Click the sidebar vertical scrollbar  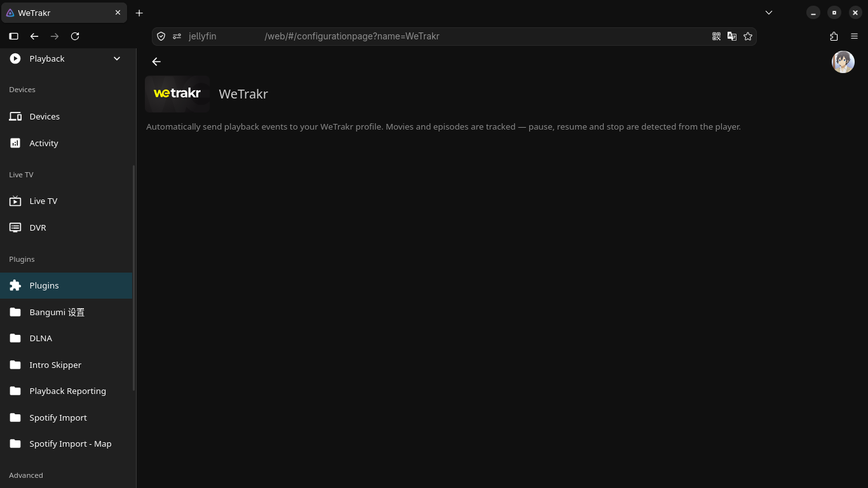(x=134, y=278)
